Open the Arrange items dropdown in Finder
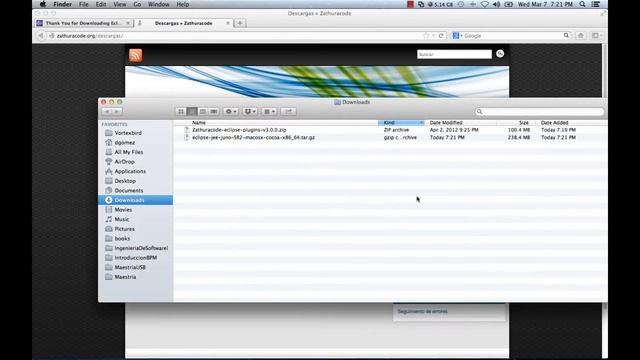 click(x=269, y=111)
